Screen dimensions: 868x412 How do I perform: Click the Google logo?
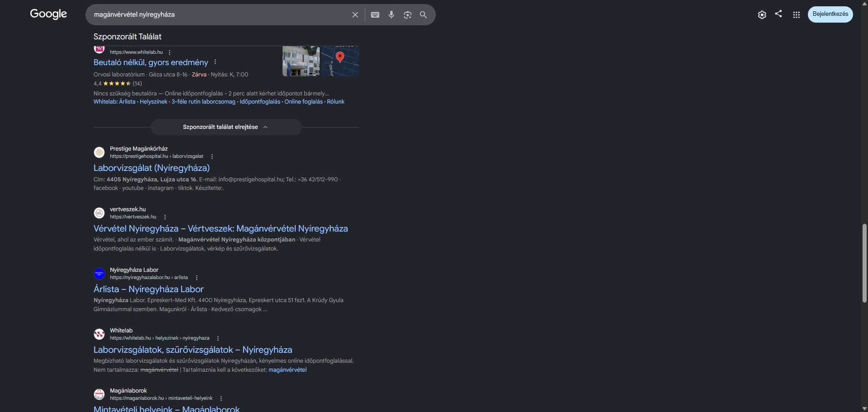coord(48,14)
